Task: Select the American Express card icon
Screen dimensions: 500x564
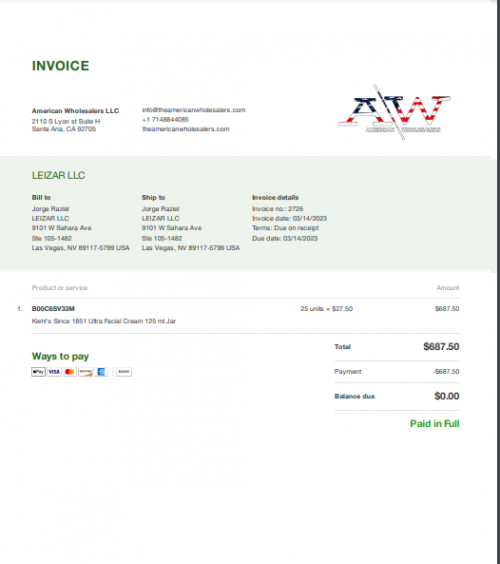Action: 101,372
